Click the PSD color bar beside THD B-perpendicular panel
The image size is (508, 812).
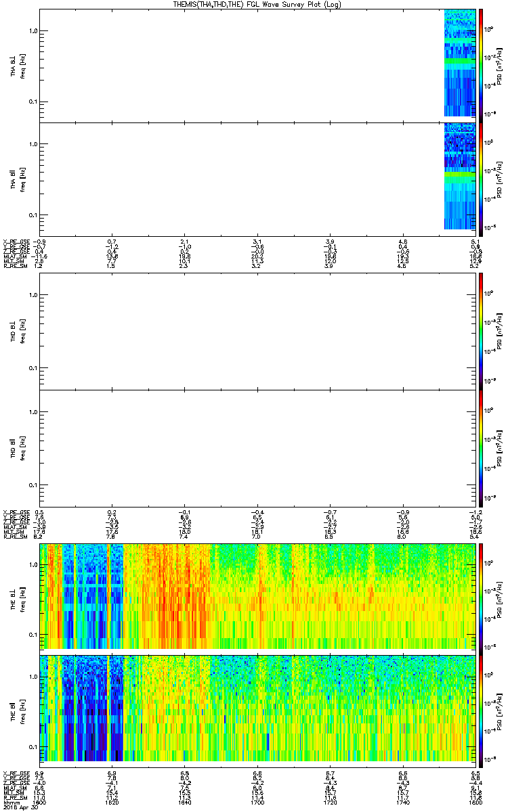click(481, 332)
